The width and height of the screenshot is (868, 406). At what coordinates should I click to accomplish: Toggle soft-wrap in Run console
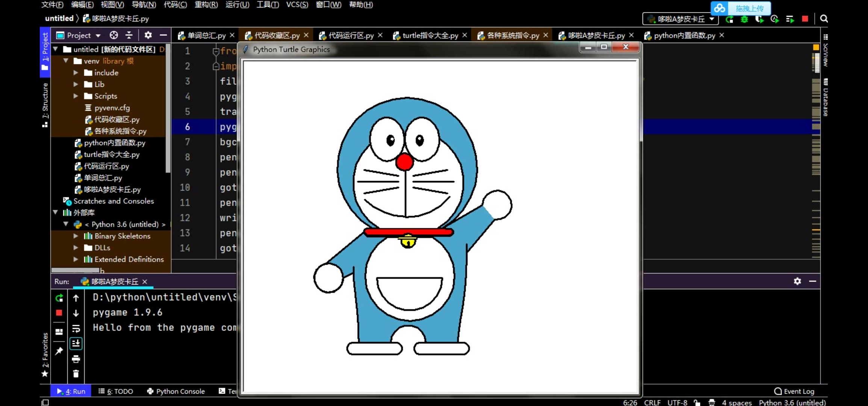click(x=76, y=329)
